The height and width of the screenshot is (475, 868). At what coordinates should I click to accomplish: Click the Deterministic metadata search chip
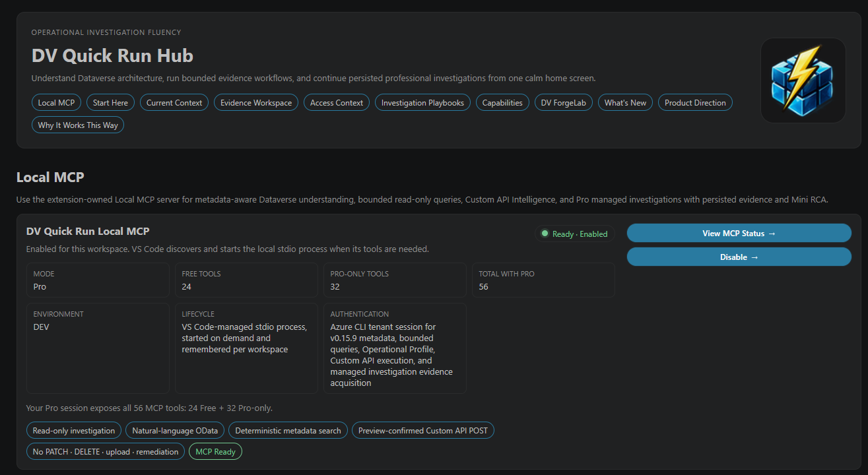(288, 431)
